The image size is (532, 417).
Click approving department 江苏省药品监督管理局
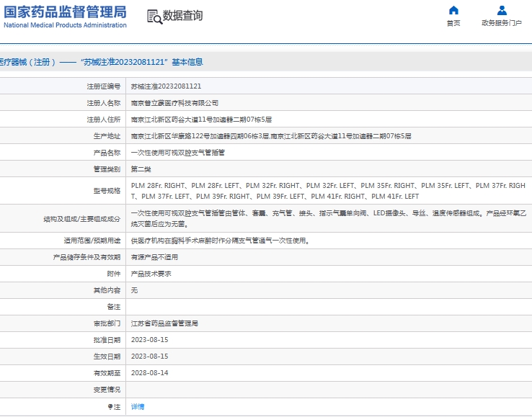coord(164,323)
